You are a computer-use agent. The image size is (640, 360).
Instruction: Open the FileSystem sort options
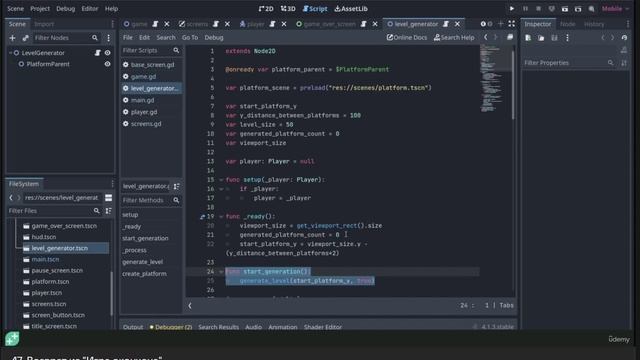coord(109,211)
